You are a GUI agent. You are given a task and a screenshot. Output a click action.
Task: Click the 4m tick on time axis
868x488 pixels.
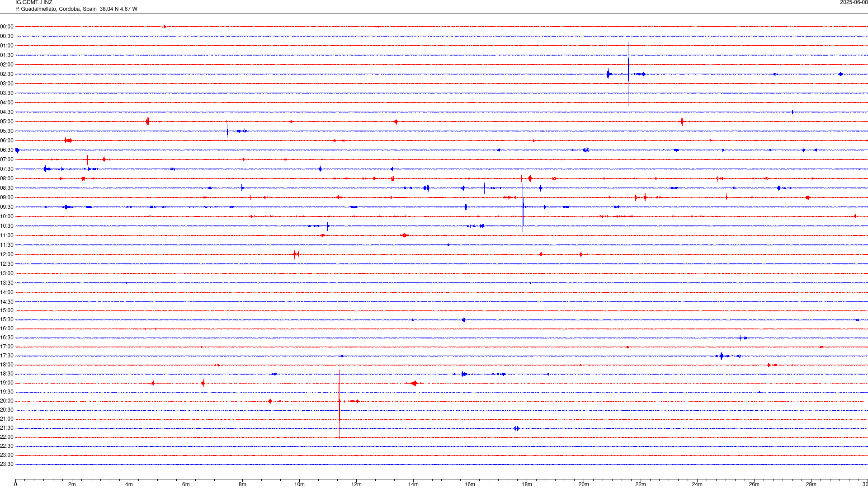pos(129,484)
